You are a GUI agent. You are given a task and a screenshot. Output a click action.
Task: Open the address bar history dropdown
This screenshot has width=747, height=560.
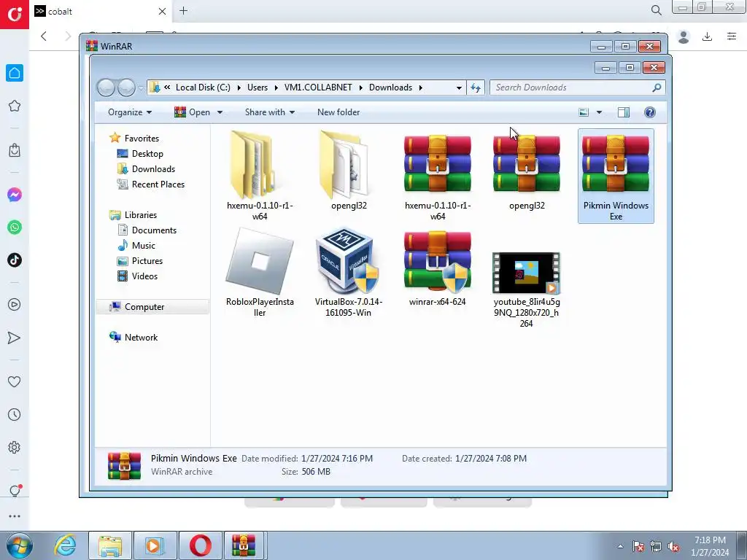(x=459, y=87)
